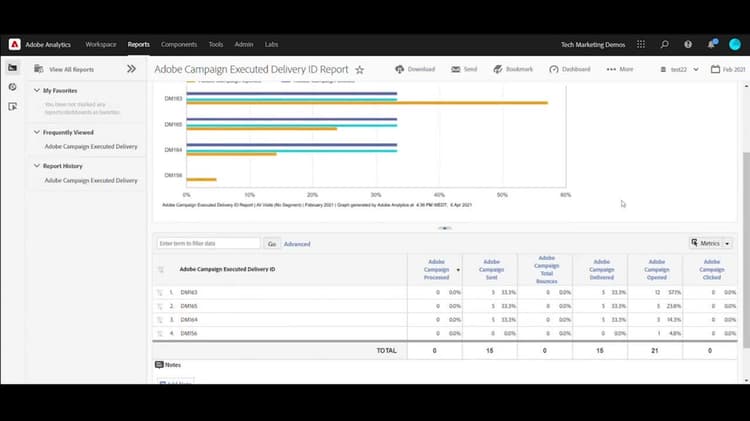Select DM164 row label in table

tap(189, 320)
